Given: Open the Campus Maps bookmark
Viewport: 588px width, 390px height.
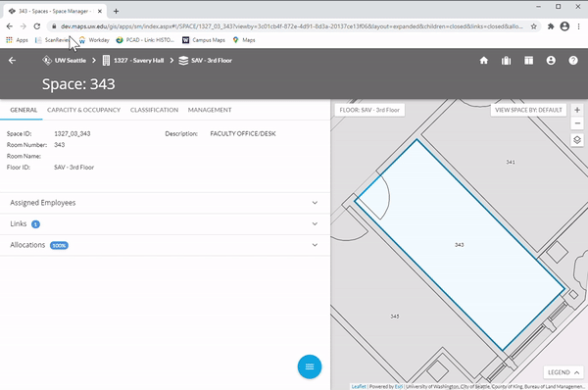Looking at the screenshot, I should tap(204, 40).
